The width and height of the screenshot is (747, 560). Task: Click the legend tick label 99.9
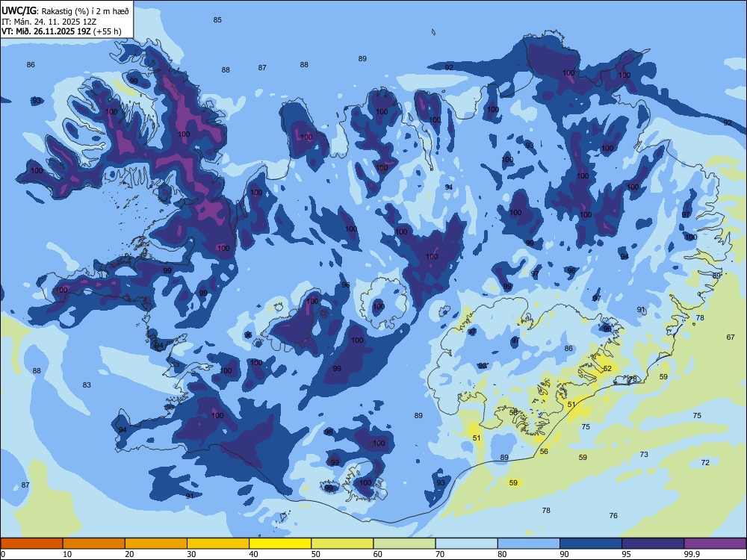[x=692, y=554]
